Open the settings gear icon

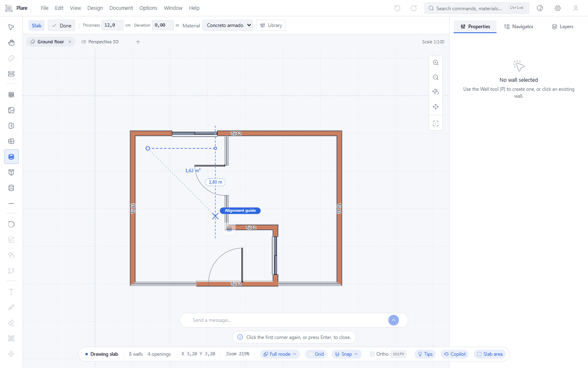[558, 8]
